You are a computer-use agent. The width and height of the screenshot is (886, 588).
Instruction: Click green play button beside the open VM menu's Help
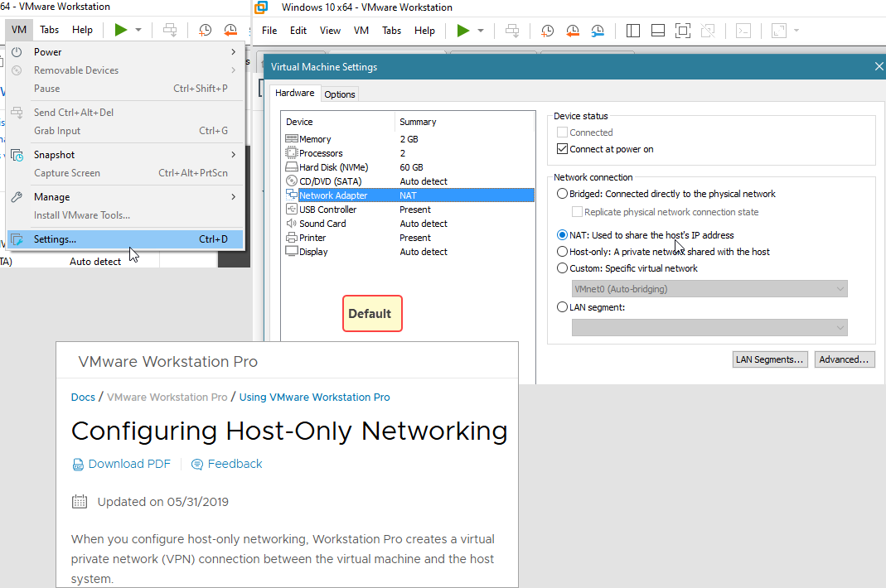tap(120, 29)
